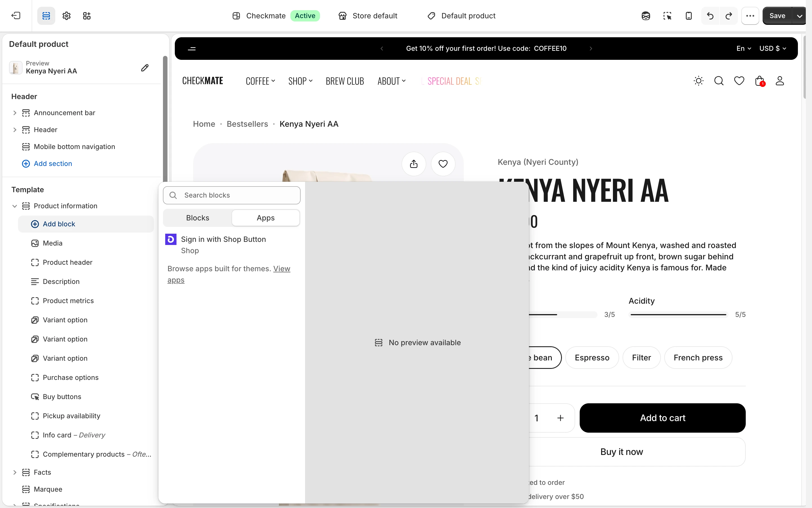Open the account user icon
The height and width of the screenshot is (508, 812).
780,81
